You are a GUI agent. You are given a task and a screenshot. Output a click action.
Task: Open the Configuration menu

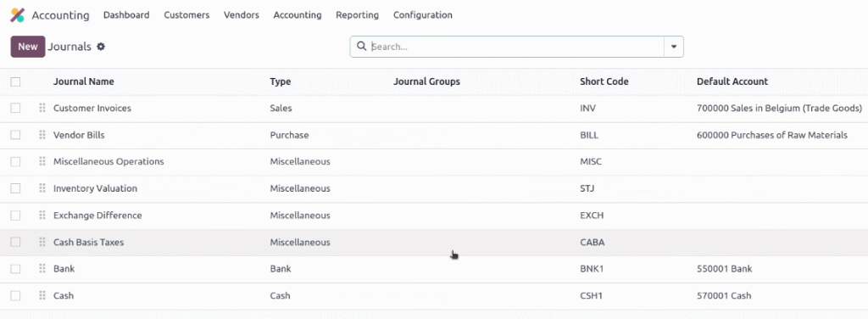click(x=422, y=15)
